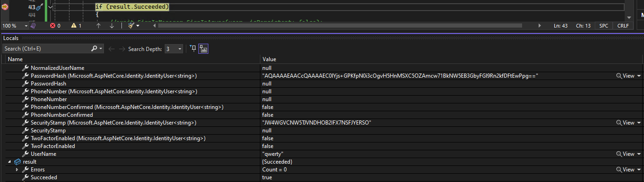Screen dimensions: 644x182
Task: Open the View visualizer for Errors
Action: pyautogui.click(x=626, y=170)
